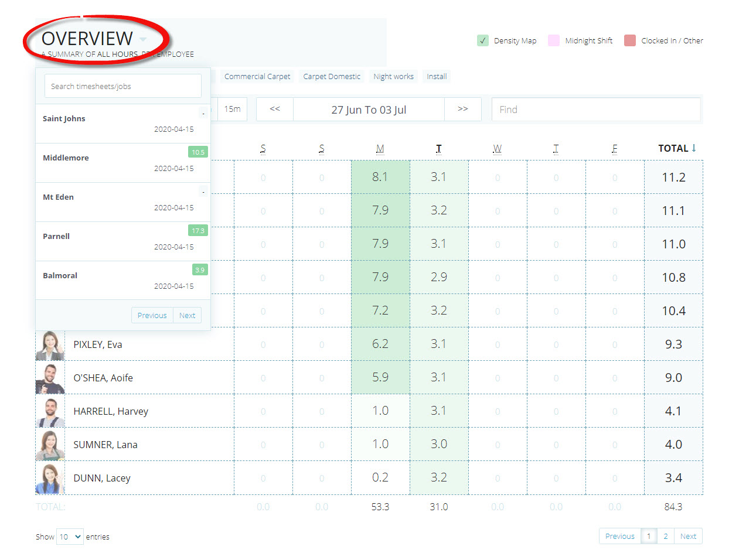Image resolution: width=739 pixels, height=560 pixels.
Task: Click Harvey Harrell's avatar picture
Action: (50, 412)
